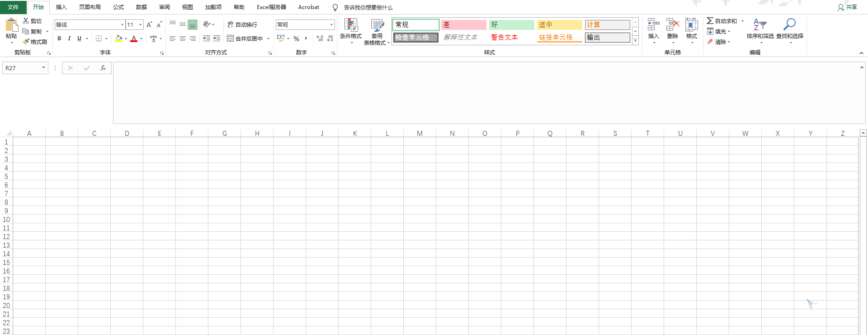Click the Share (共享) button
Viewport: 868px width, 335px height.
[x=847, y=7]
